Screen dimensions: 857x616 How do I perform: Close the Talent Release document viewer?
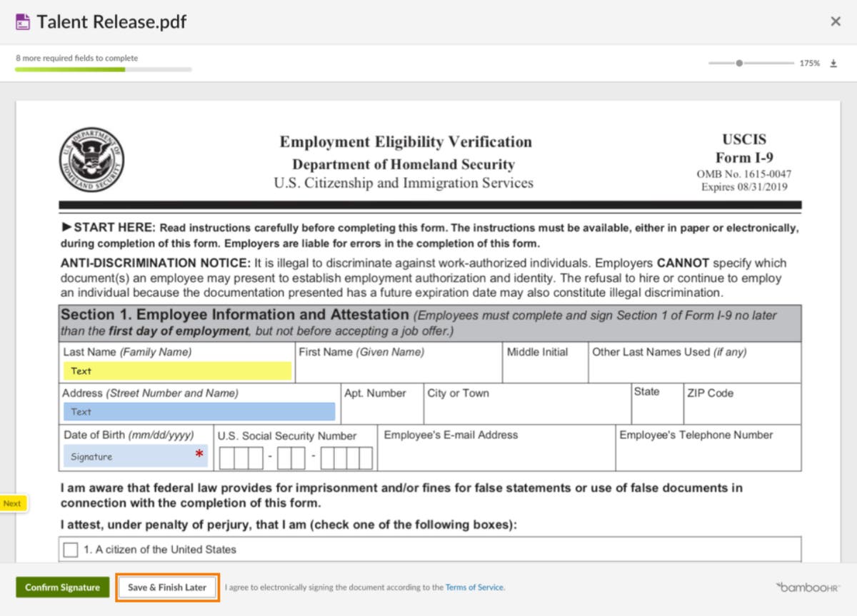point(835,21)
